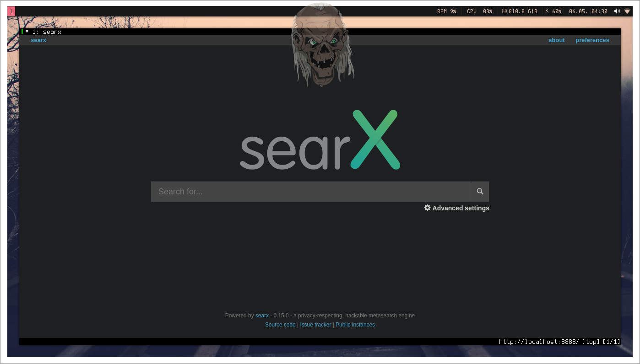Click the 'Search for...' input field

pos(310,191)
